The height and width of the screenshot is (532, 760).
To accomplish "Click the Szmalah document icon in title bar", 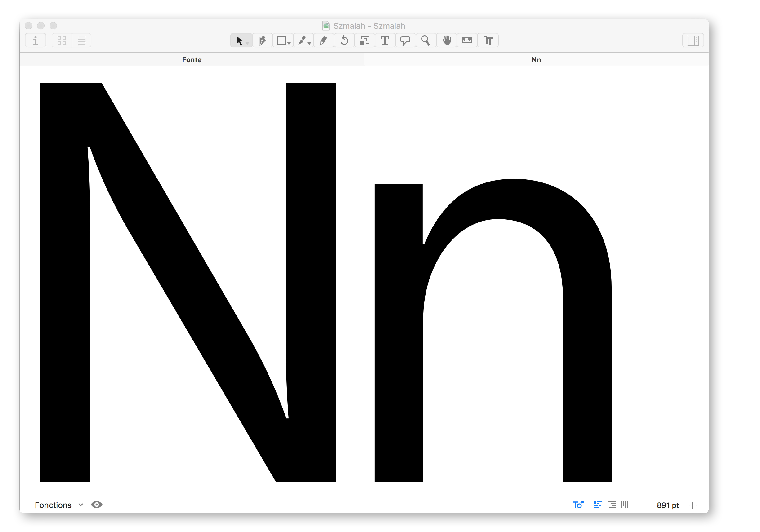I will pos(326,26).
